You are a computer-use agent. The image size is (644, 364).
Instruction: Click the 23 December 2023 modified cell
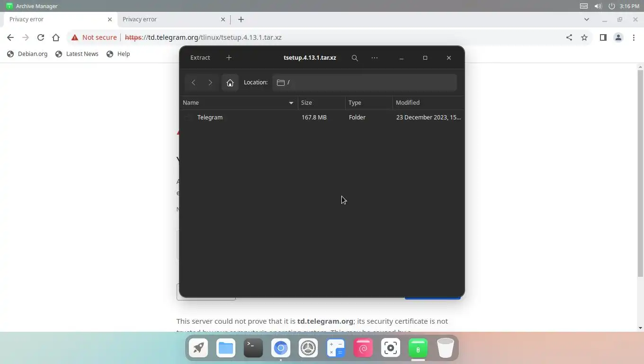click(x=428, y=117)
